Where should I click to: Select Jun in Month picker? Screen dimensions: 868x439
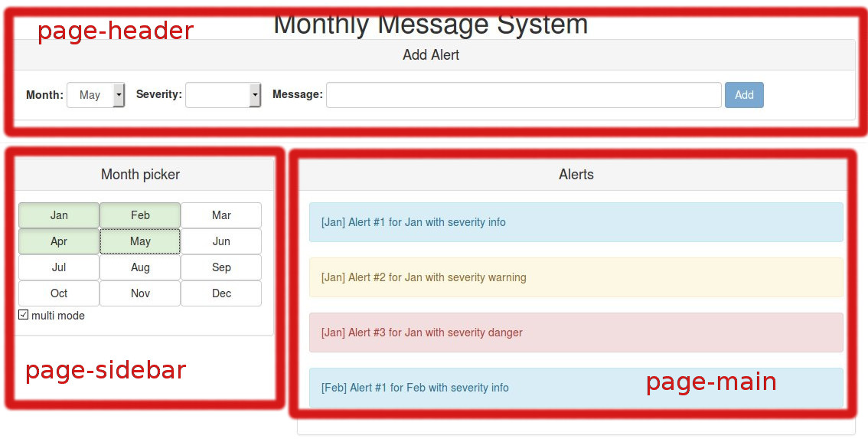tap(221, 241)
